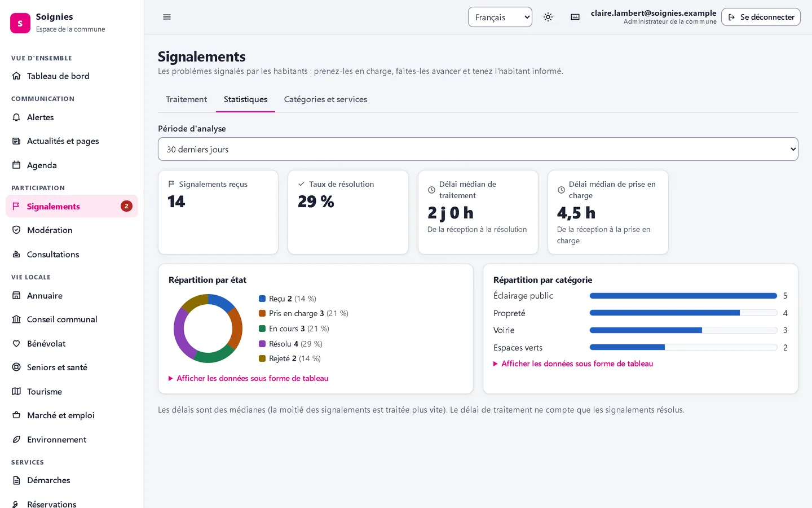Screen dimensions: 812x508
Task: Toggle light/dark theme sun icon
Action: coord(548,17)
